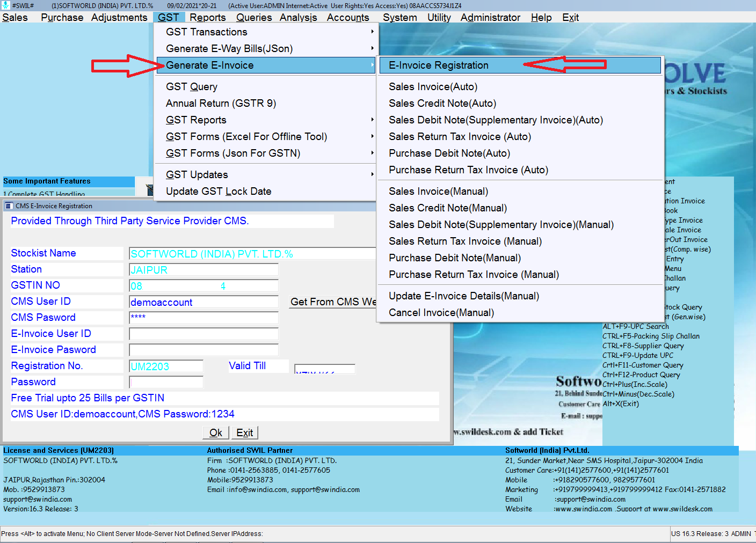This screenshot has width=756, height=543.
Task: Click the E-Invoice User ID field
Action: 204,334
